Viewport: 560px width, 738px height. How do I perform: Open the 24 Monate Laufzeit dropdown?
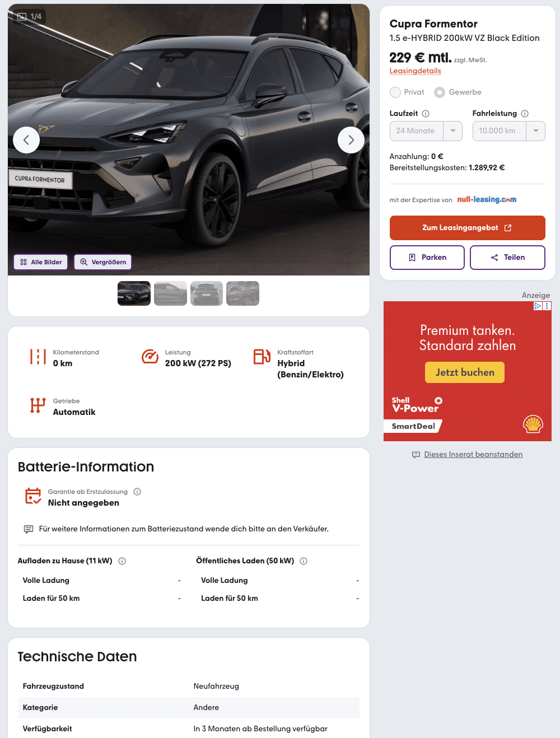tap(426, 131)
